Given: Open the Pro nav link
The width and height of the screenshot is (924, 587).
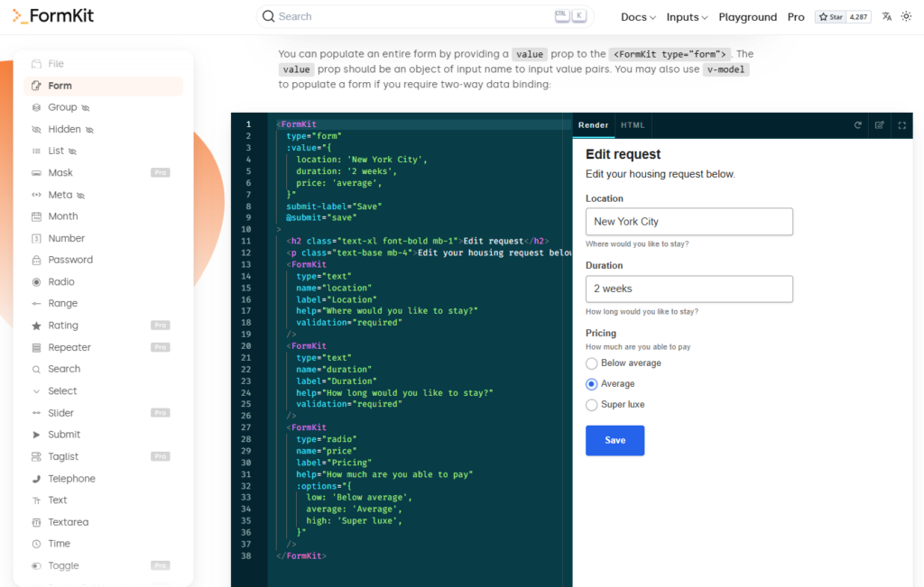Looking at the screenshot, I should coord(796,17).
